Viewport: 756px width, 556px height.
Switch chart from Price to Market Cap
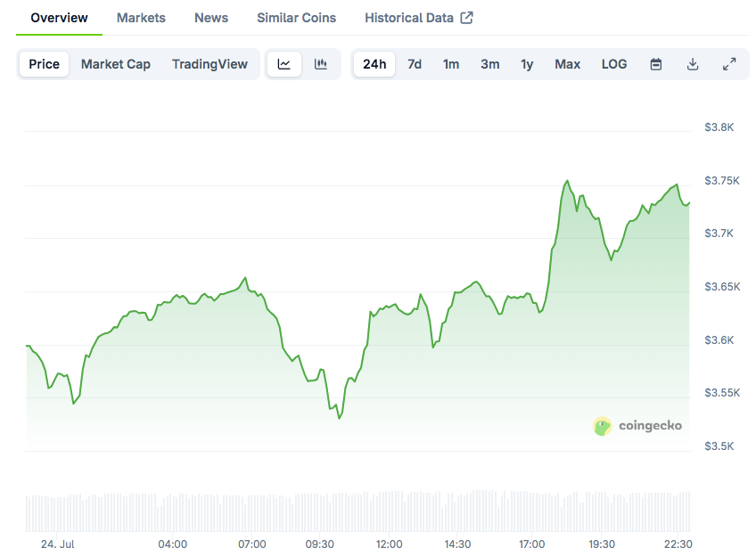[x=115, y=63]
